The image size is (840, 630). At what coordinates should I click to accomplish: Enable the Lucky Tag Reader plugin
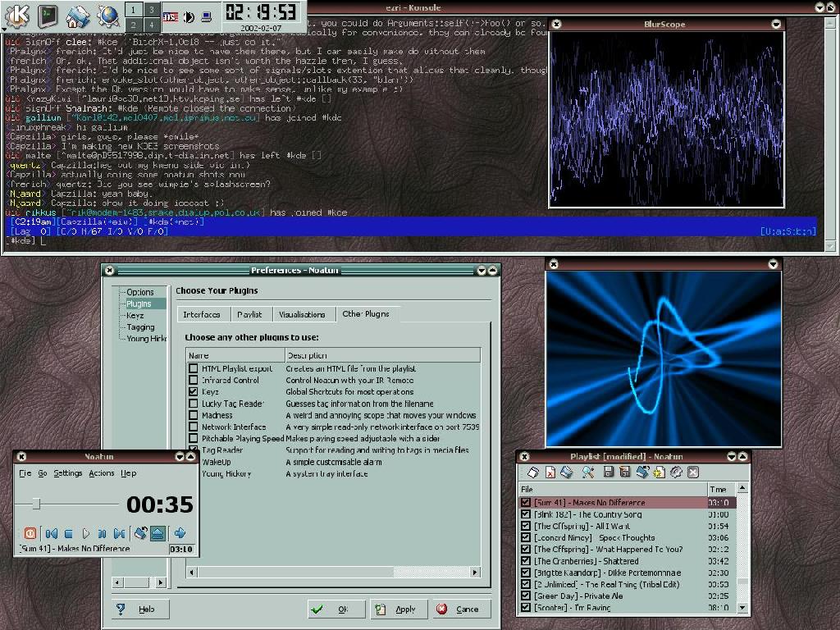tap(194, 404)
